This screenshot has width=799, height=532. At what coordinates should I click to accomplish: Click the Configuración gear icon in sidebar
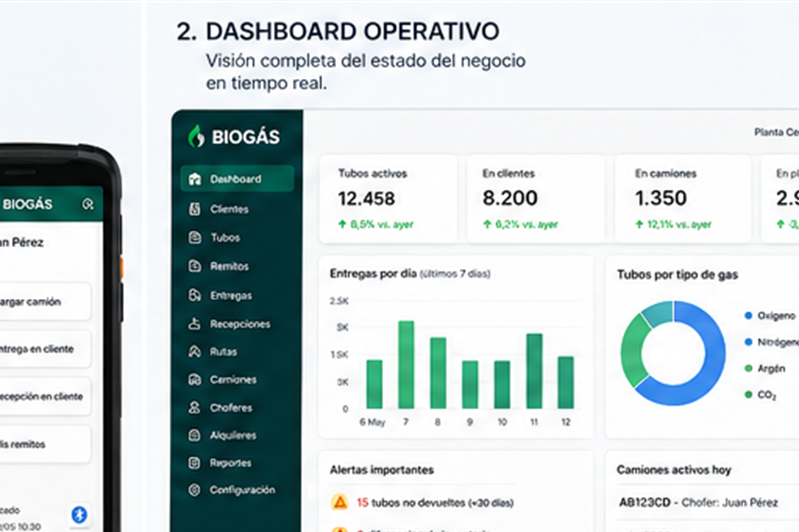point(194,490)
